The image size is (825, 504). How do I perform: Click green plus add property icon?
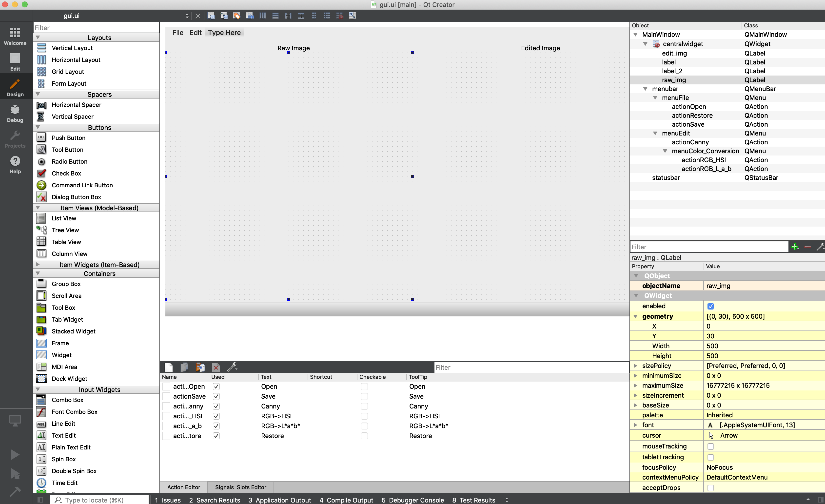(x=795, y=247)
